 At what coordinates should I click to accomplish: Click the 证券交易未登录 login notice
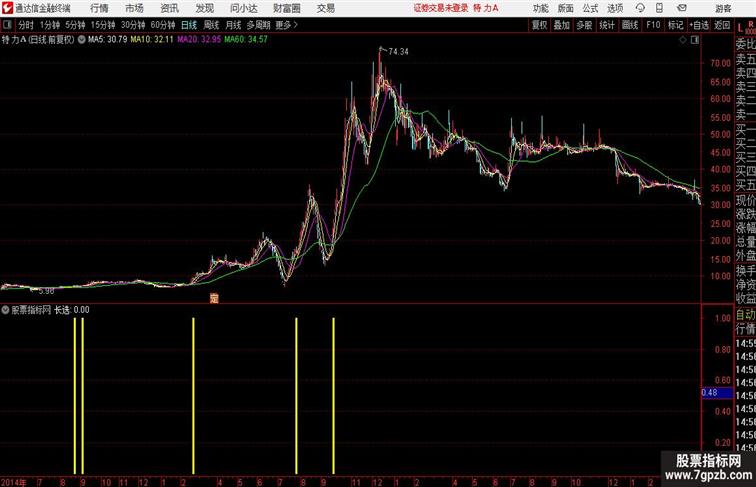click(441, 8)
